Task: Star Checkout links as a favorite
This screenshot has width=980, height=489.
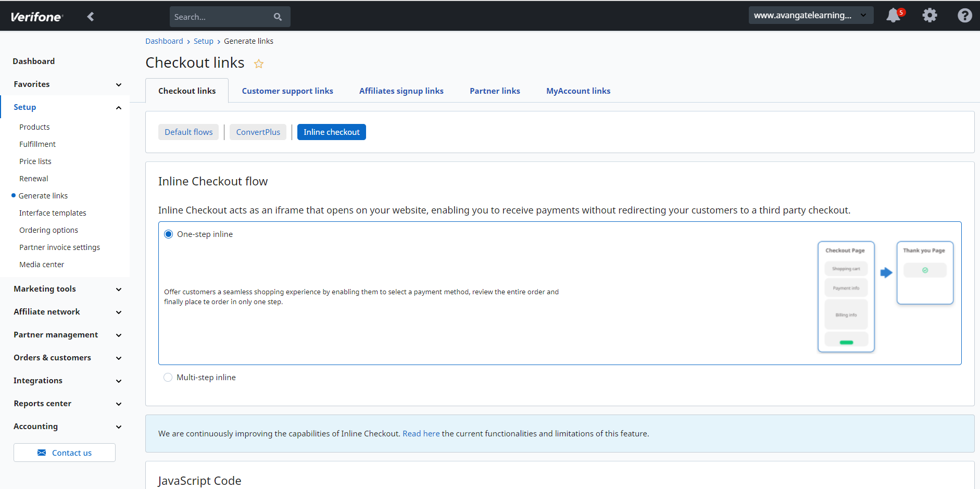Action: coord(259,64)
